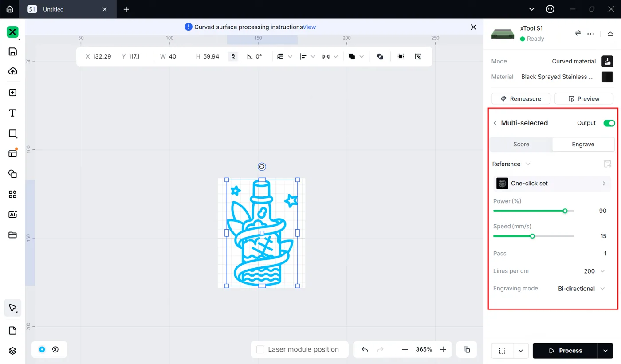
Task: Expand the Reference dropdown
Action: coord(511,164)
